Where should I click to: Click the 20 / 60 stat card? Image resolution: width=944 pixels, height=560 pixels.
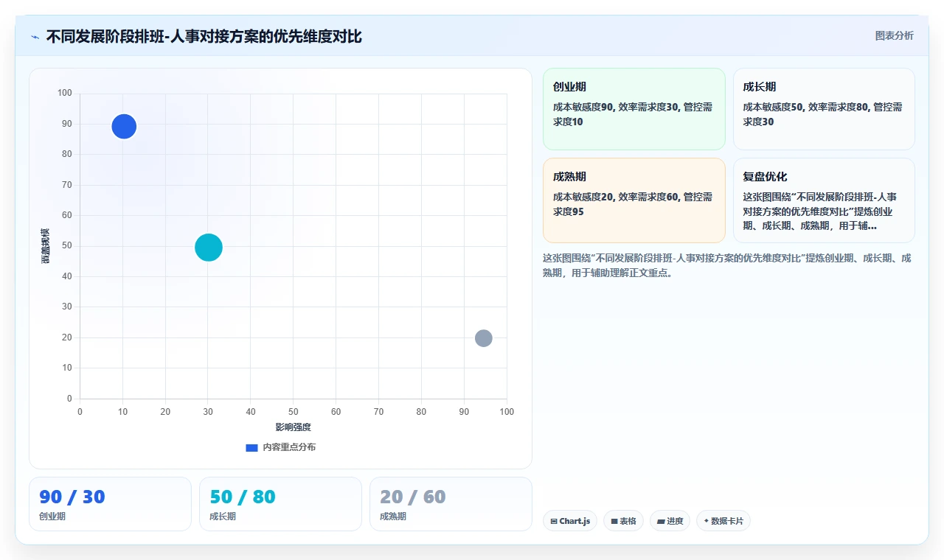(x=451, y=504)
